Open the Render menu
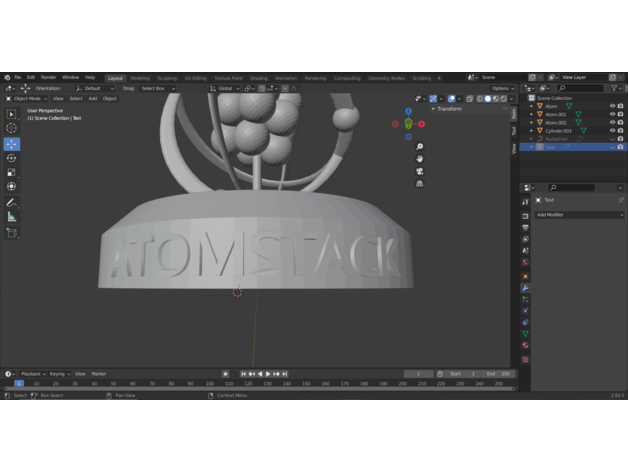628x472 pixels. pyautogui.click(x=49, y=77)
